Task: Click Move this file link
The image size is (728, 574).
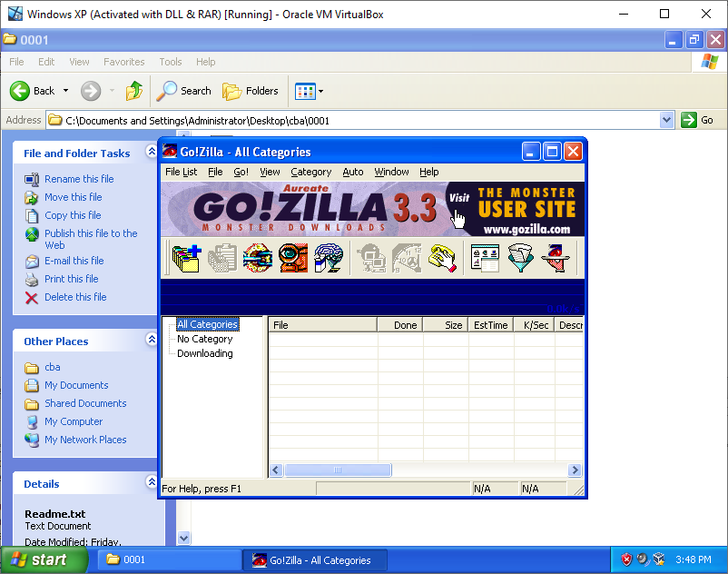Action: tap(74, 197)
